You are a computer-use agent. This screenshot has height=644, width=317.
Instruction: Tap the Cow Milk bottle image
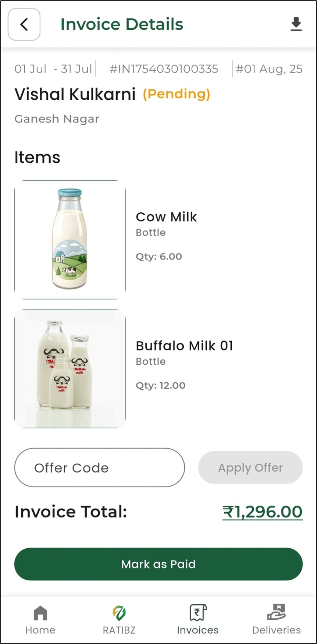click(70, 239)
